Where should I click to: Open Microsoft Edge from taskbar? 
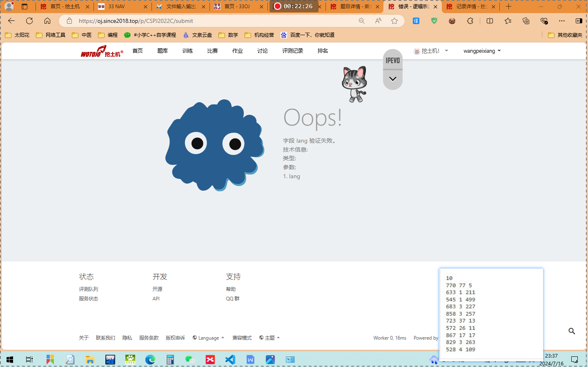pos(150,360)
